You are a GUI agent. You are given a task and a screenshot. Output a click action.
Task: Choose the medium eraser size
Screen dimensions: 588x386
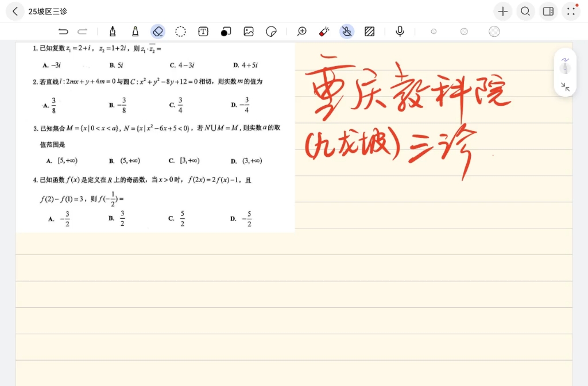click(464, 32)
